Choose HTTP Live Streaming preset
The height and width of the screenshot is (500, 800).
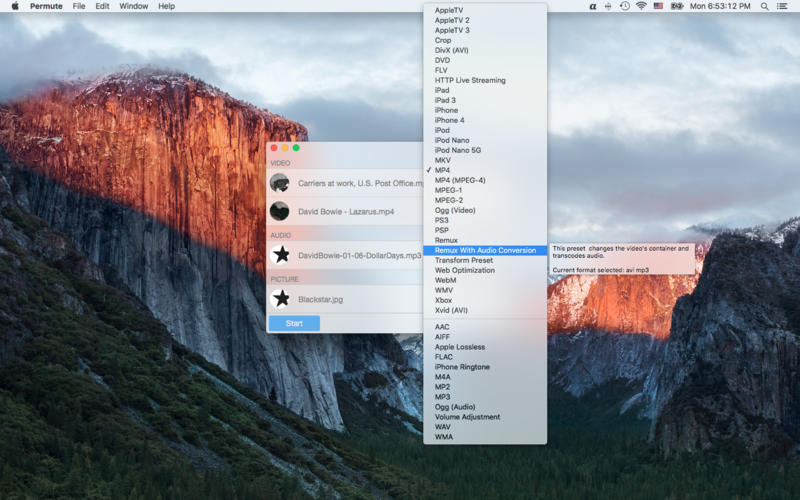(470, 80)
